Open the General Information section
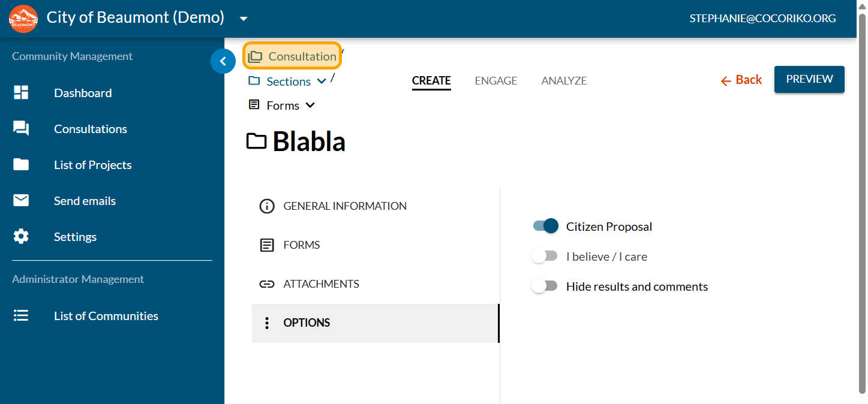 point(344,206)
